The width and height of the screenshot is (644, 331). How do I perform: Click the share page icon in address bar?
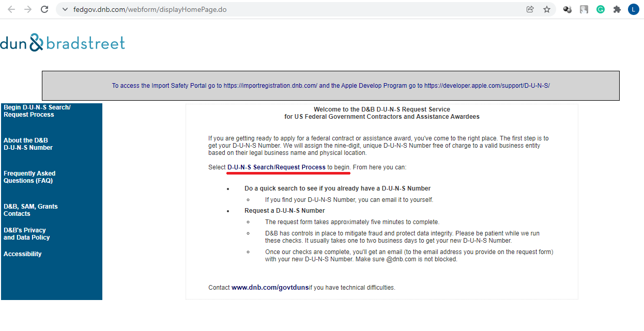pos(530,9)
